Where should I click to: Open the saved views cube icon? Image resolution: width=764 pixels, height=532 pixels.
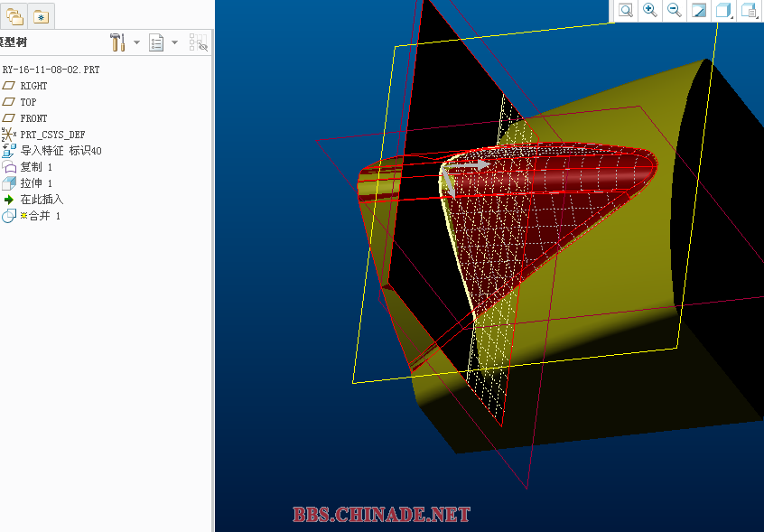749,10
